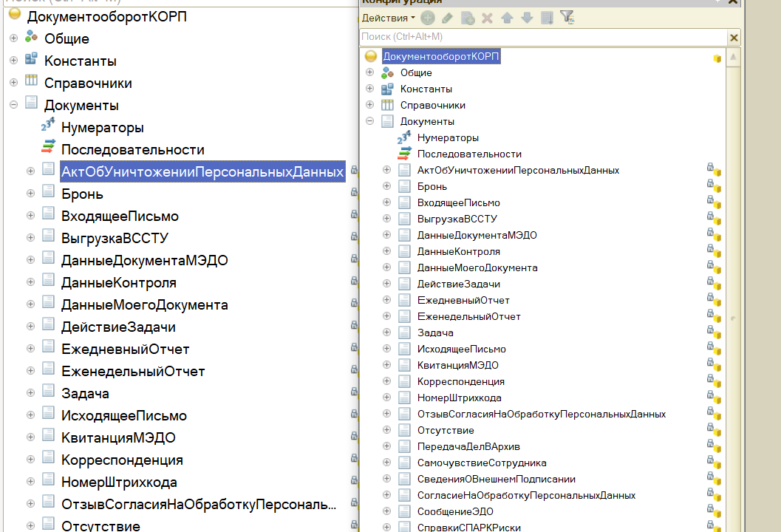781x532 pixels.
Task: Click the document icon of ВходящееПисьмо in Конфигурация panel
Action: pyautogui.click(x=404, y=202)
